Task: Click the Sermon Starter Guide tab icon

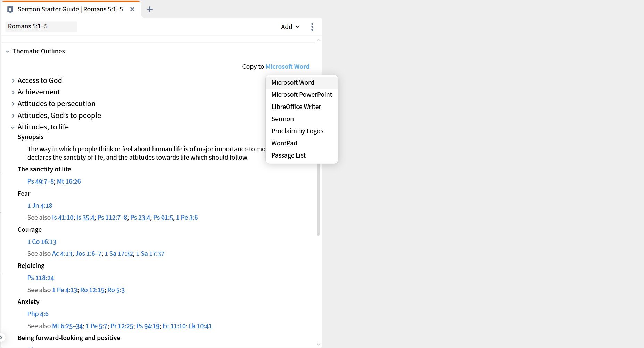Action: [10, 9]
